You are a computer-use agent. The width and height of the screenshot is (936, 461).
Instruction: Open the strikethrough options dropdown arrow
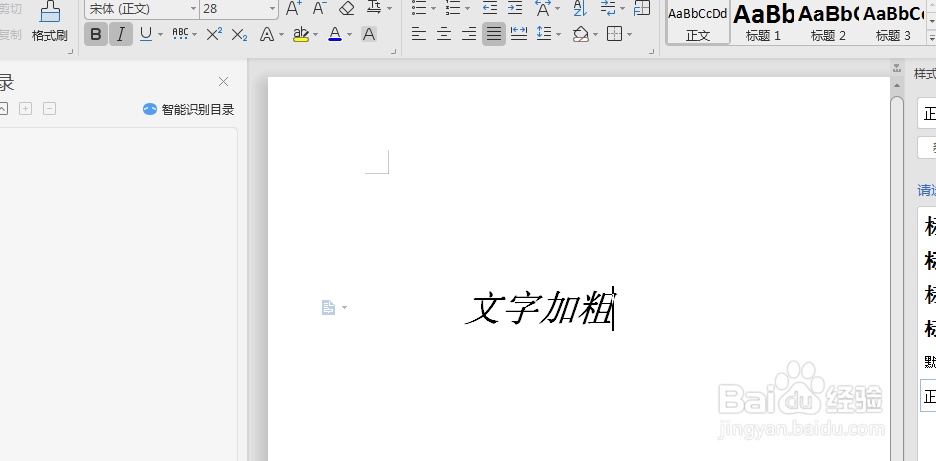pos(195,35)
